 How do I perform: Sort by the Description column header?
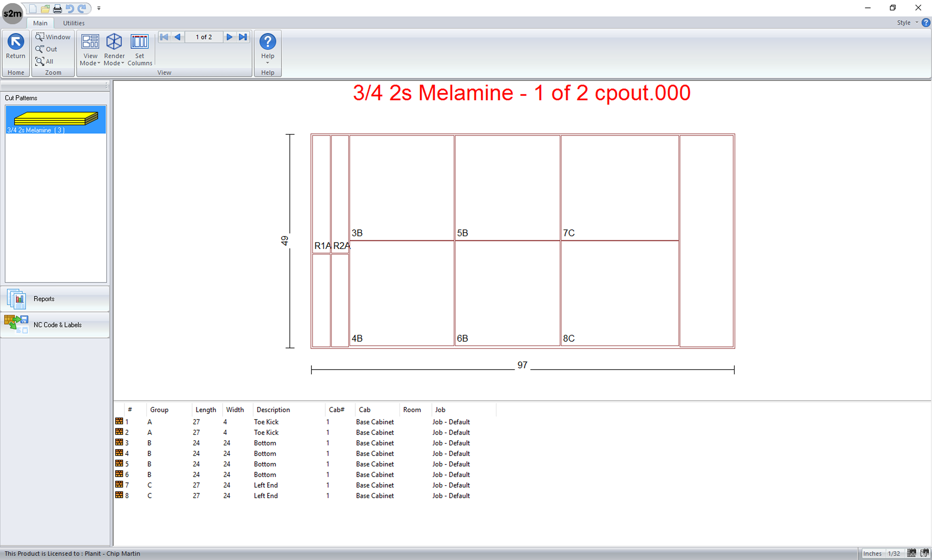pos(289,410)
